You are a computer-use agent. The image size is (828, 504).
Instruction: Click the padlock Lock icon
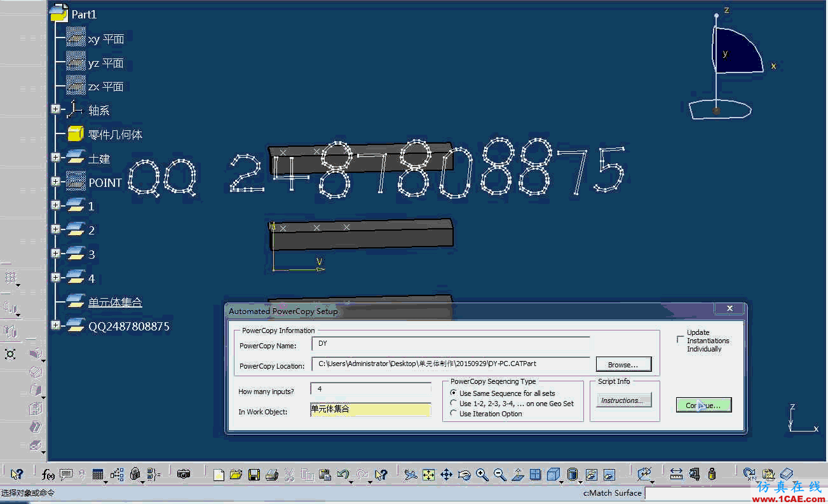pos(135,474)
